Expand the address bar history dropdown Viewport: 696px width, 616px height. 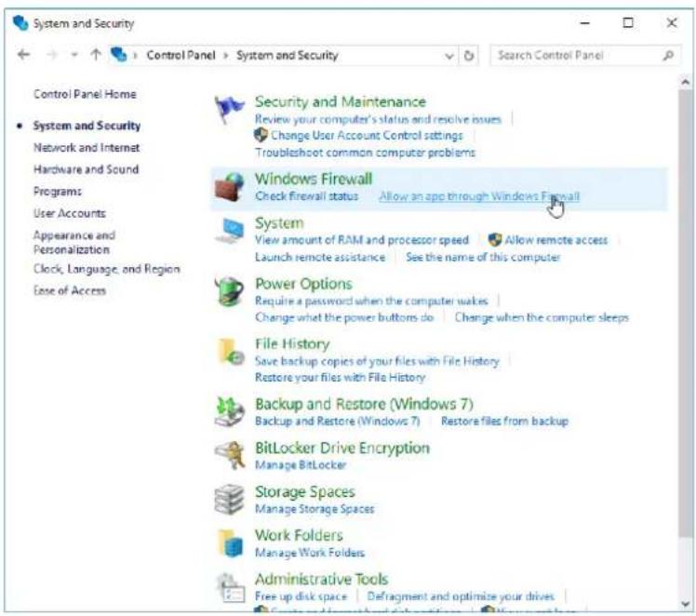tap(449, 56)
